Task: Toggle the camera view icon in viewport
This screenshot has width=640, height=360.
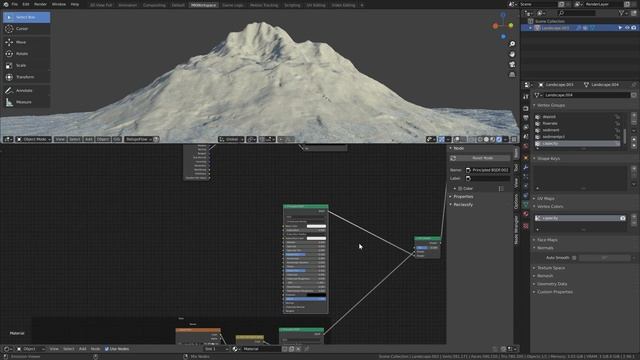Action: (512, 64)
